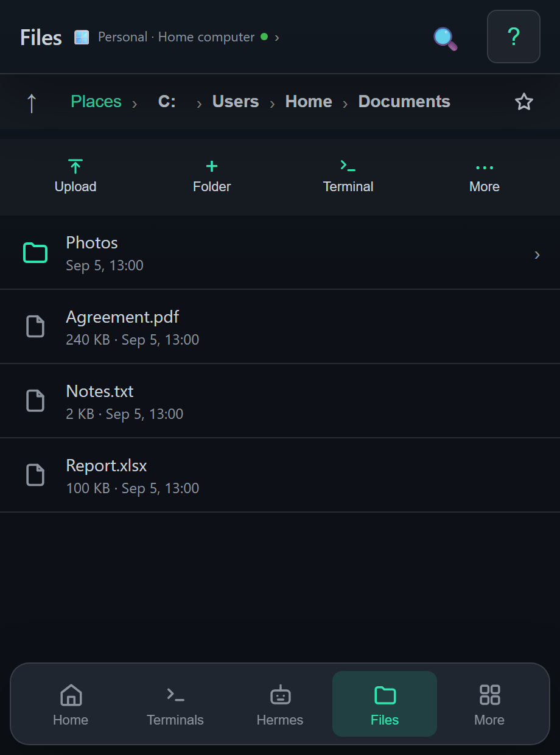Click the Upload action

[x=75, y=176]
